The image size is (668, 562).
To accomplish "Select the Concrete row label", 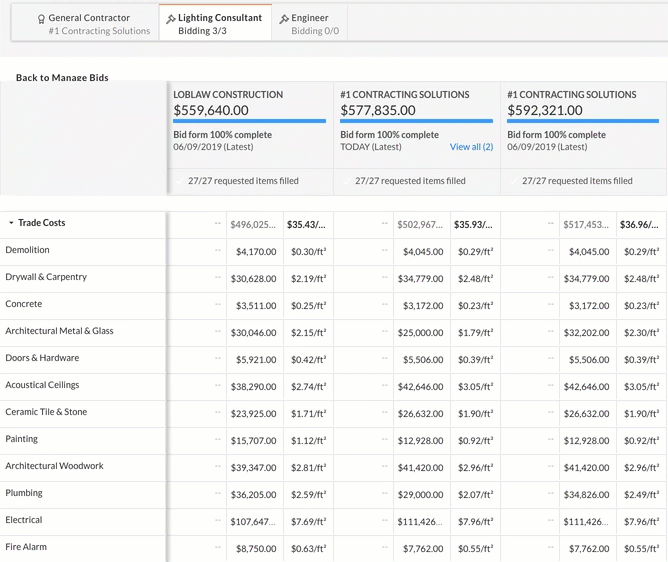I will (x=23, y=304).
